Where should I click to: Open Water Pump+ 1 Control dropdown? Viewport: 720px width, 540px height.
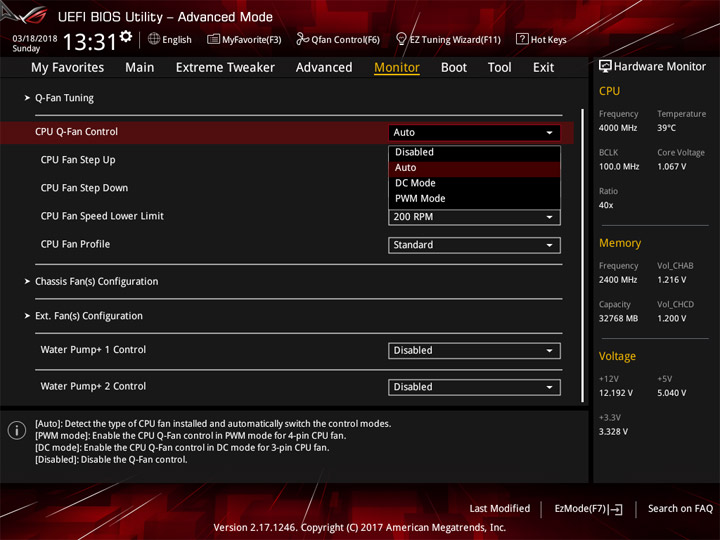tap(474, 351)
